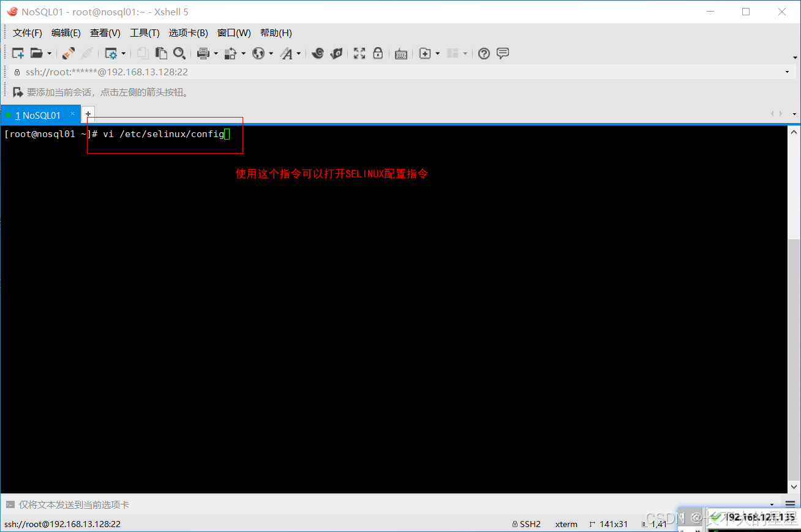Click the Keyboard mapping icon
Viewport: 801px width, 532px height.
401,54
